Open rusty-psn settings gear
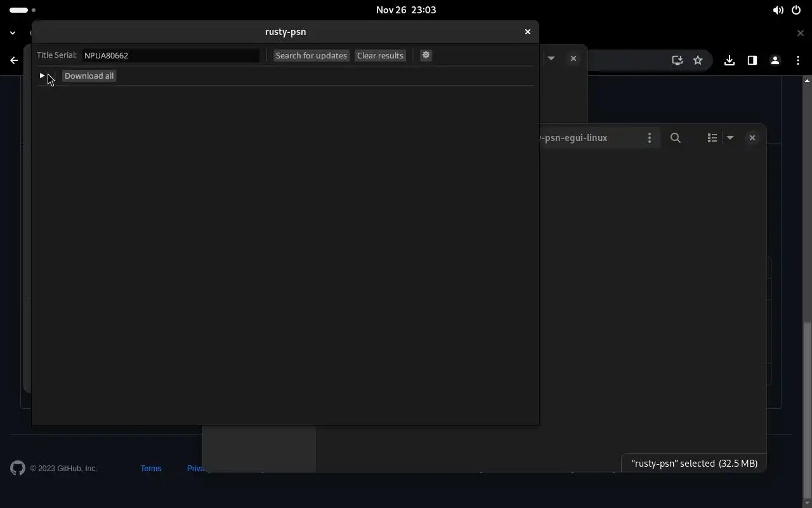 426,55
